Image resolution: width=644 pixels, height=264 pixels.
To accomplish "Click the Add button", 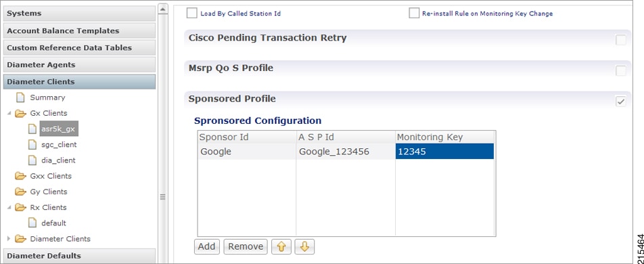I will tap(207, 246).
